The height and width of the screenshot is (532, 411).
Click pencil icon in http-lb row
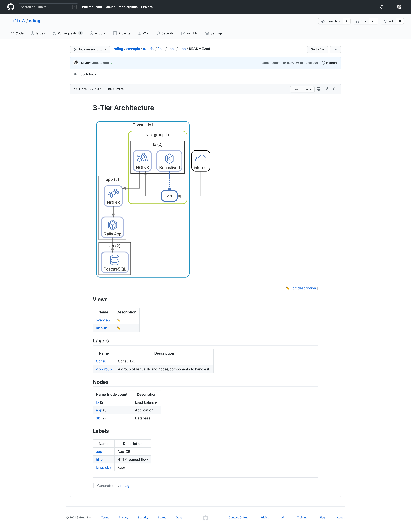click(x=118, y=328)
